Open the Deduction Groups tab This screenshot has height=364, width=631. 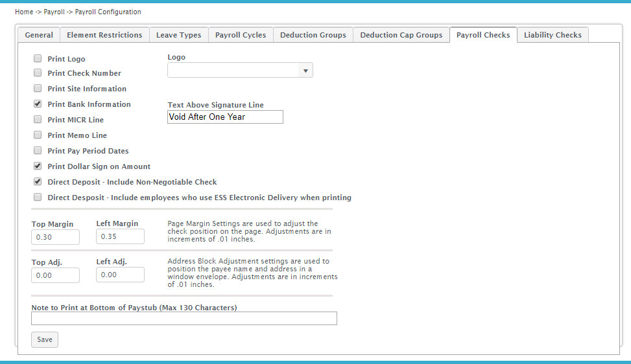pos(313,35)
